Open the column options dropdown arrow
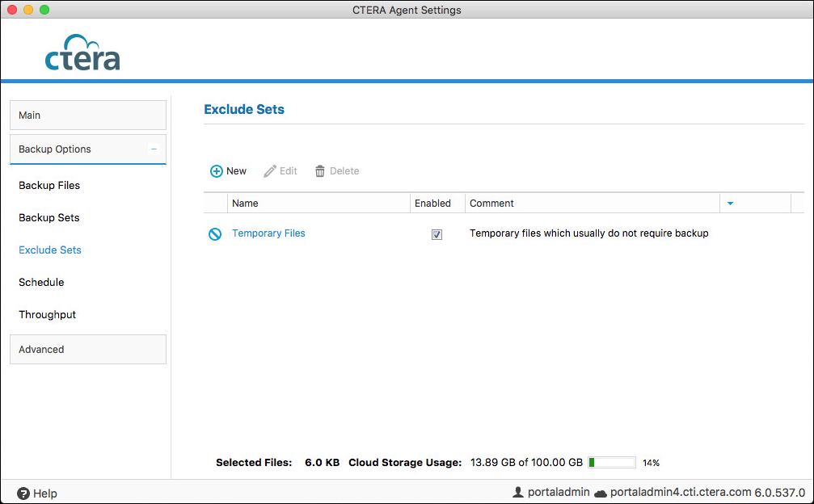 tap(730, 204)
